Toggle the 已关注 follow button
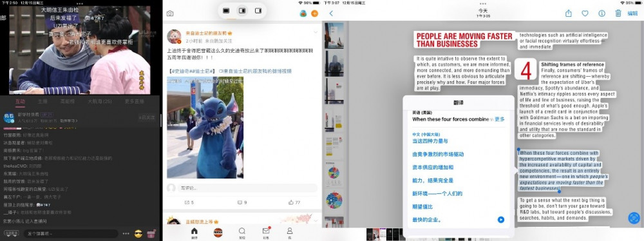The height and width of the screenshot is (241, 644). pyautogui.click(x=147, y=118)
